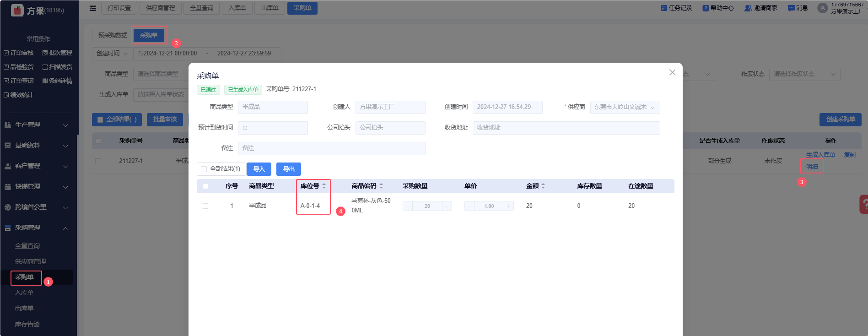Click the 导入 import button
The image size is (868, 336).
coord(259,169)
